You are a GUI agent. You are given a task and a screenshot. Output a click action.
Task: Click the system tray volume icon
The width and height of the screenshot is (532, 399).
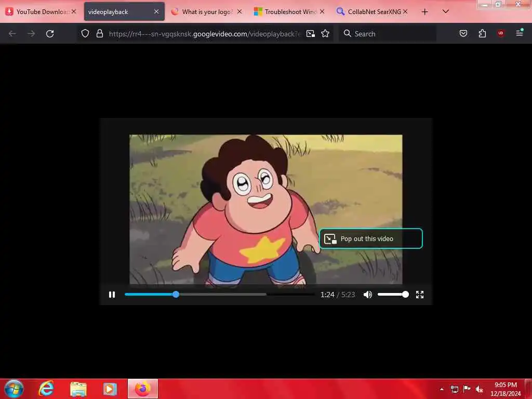(x=479, y=389)
